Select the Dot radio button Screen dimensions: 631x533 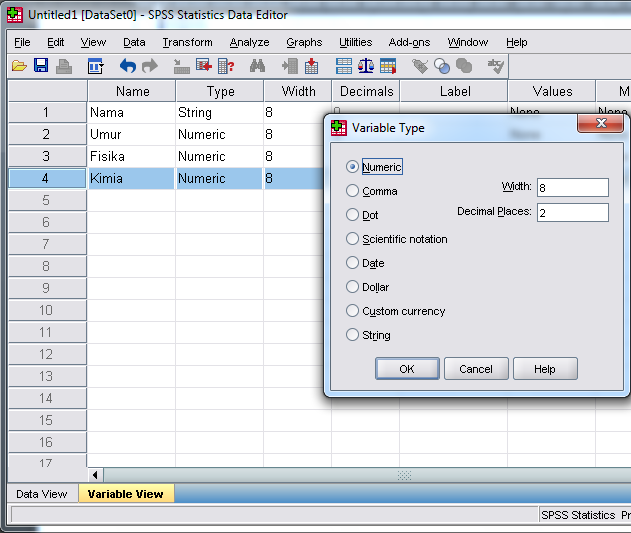352,215
